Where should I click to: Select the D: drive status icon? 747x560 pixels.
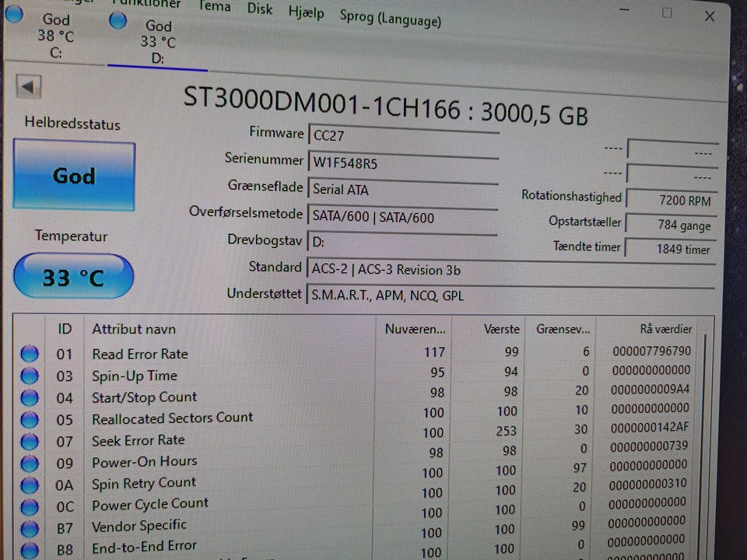click(117, 20)
